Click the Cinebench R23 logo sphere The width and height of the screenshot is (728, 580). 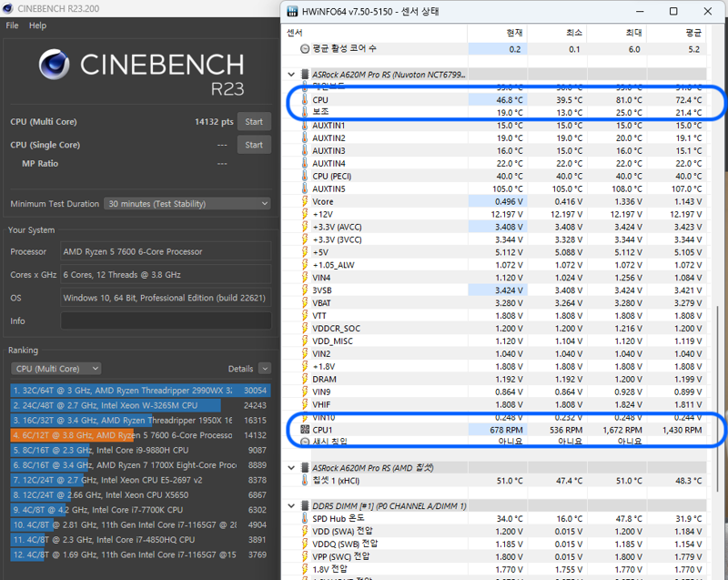[55, 65]
